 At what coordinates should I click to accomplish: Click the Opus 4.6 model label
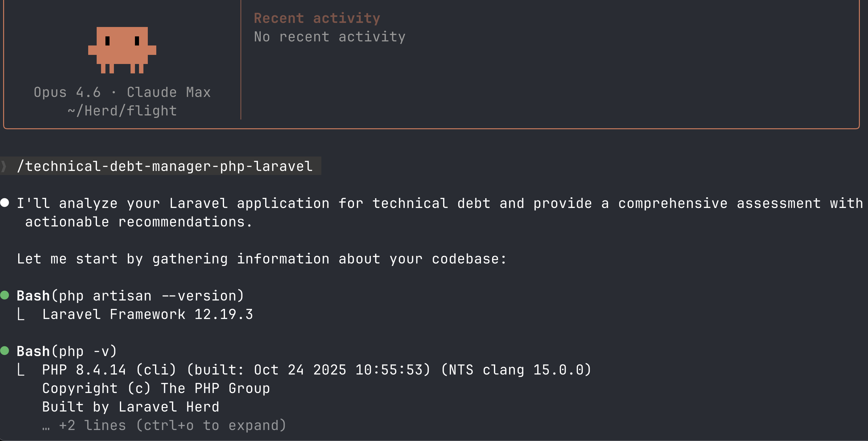click(67, 92)
